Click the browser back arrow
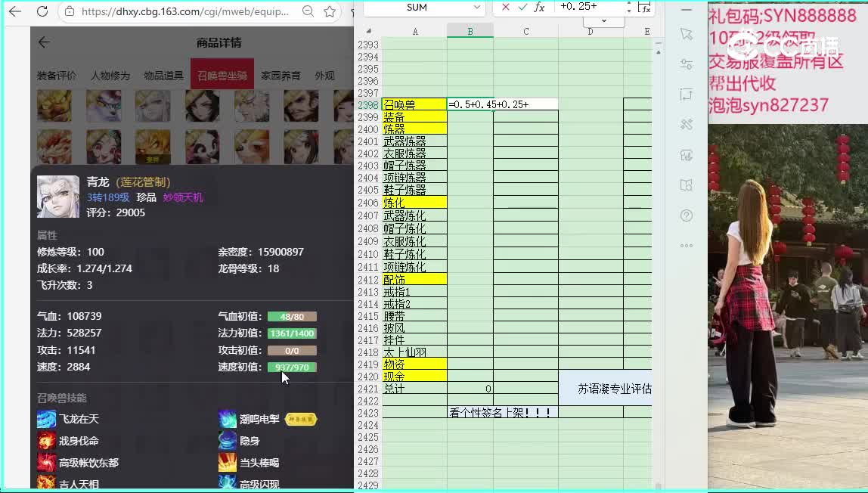Viewport: 868px width, 493px height. (15, 11)
